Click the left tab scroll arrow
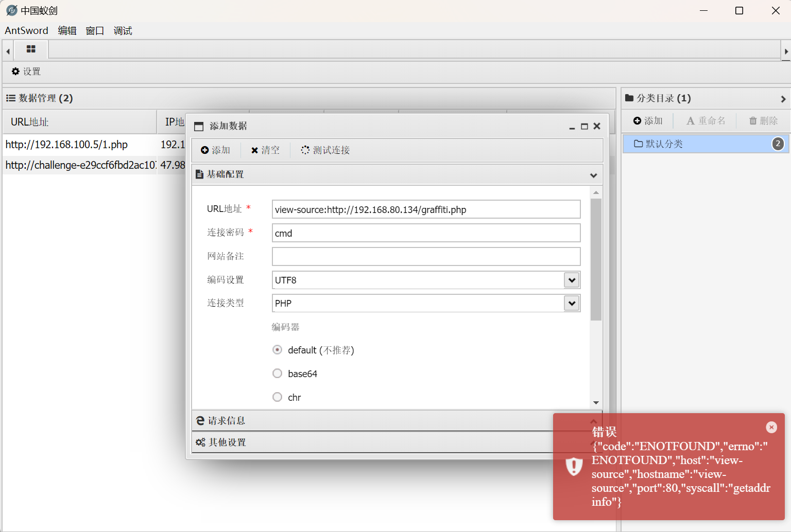Screen dimensions: 791x532 (8, 51)
